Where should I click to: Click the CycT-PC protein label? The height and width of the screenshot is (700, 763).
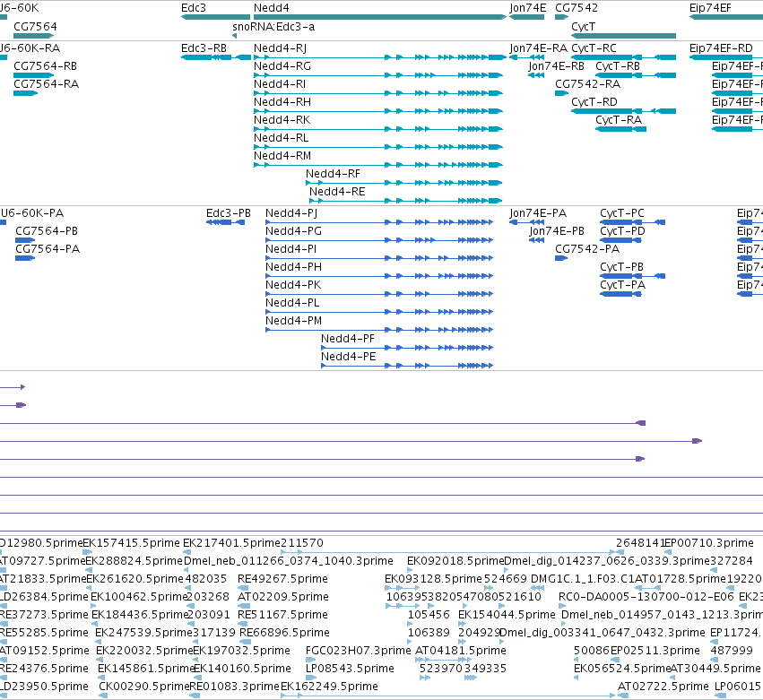622,213
